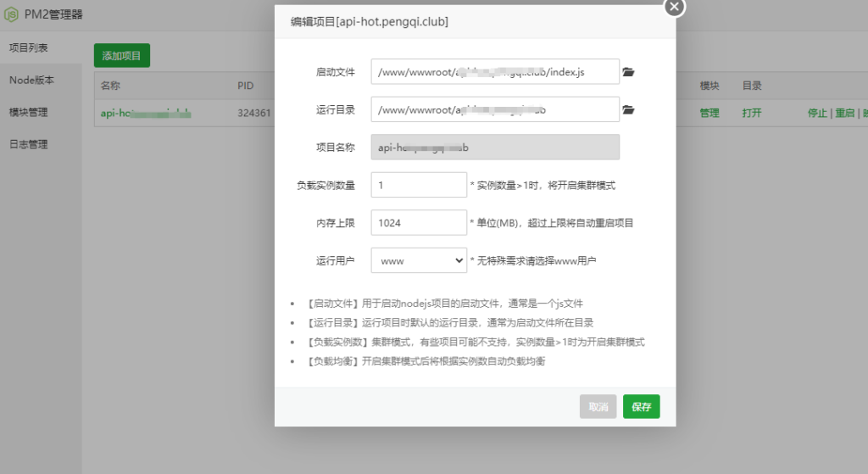This screenshot has width=868, height=474.
Task: Click the Add Project button
Action: coord(122,55)
